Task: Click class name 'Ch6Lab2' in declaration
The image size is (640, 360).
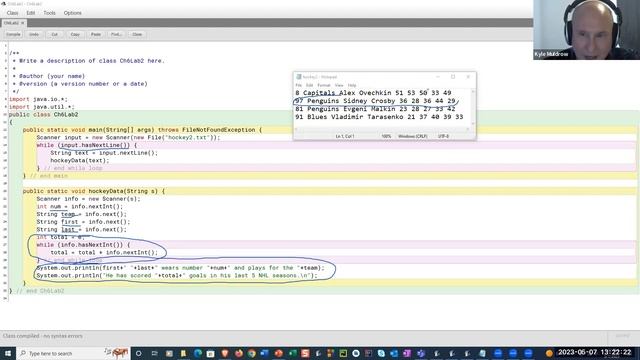Action: click(x=66, y=115)
